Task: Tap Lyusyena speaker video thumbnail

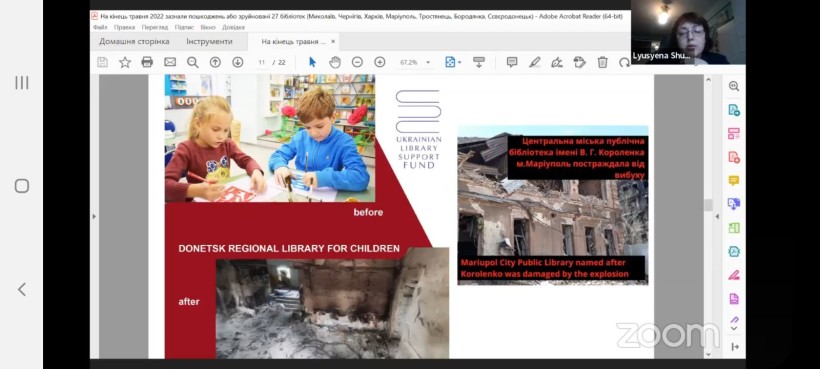Action: (688, 32)
